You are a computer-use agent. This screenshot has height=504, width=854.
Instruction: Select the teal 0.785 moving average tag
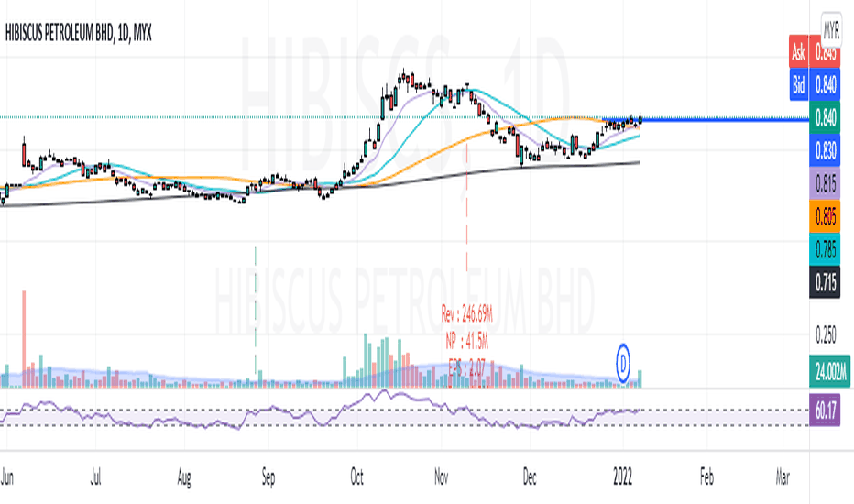coord(825,249)
